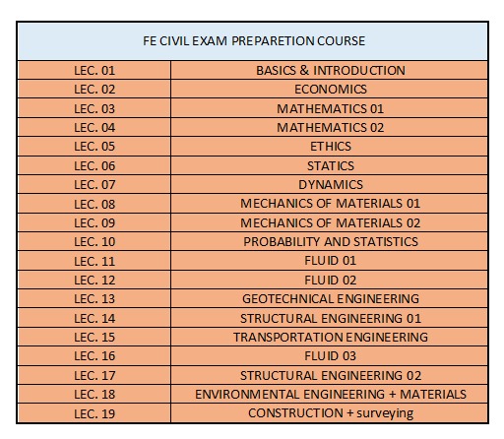Select the Mathematics 02 cell
The width and height of the screenshot is (504, 439).
click(x=329, y=127)
